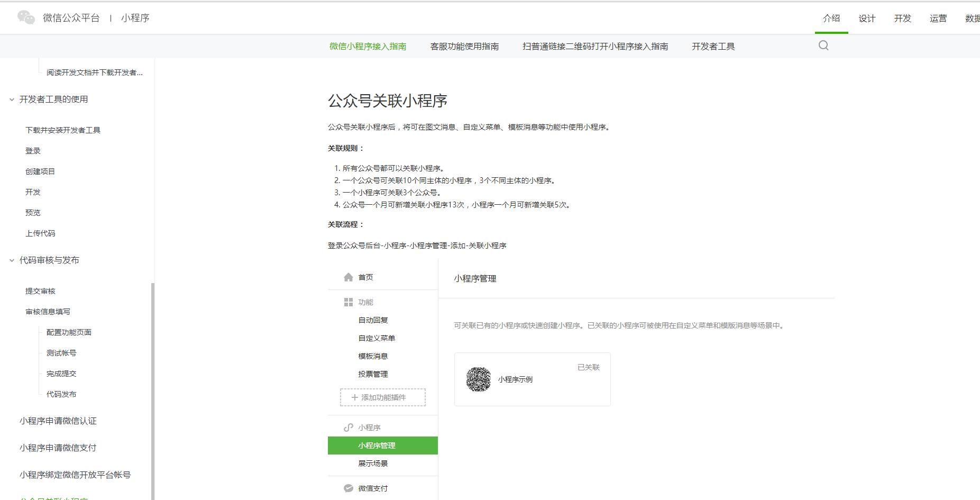Go to 小程序绑定微信开放平台帐号 section
980x500 pixels.
(75, 475)
